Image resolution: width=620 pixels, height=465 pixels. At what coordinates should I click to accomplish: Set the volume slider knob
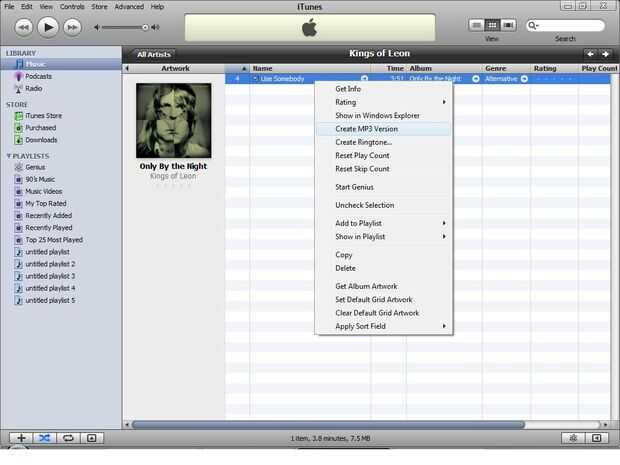click(x=145, y=27)
